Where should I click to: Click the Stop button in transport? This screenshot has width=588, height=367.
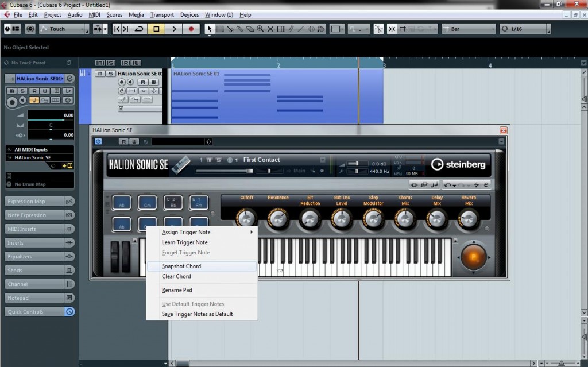(156, 29)
